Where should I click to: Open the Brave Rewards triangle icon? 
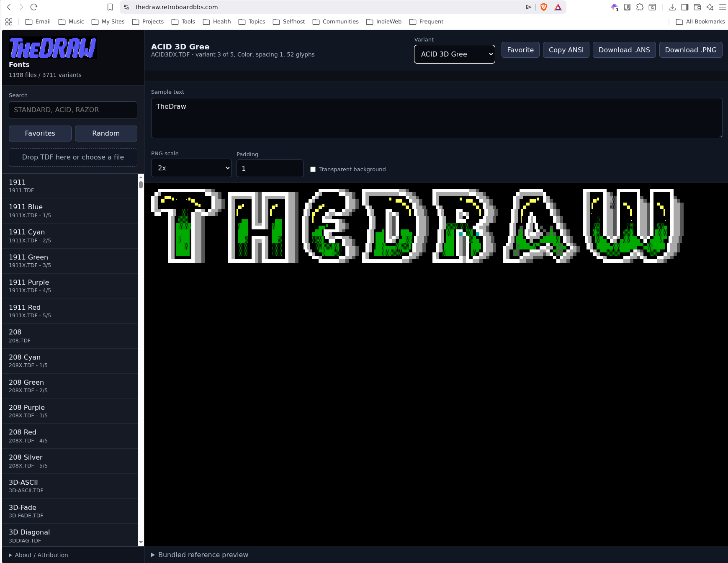(558, 7)
